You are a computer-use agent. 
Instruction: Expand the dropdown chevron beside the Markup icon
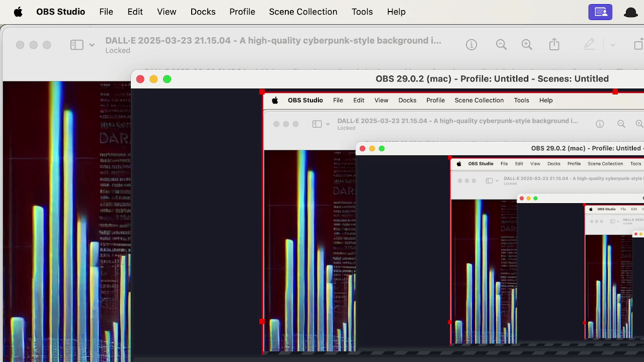tap(612, 45)
